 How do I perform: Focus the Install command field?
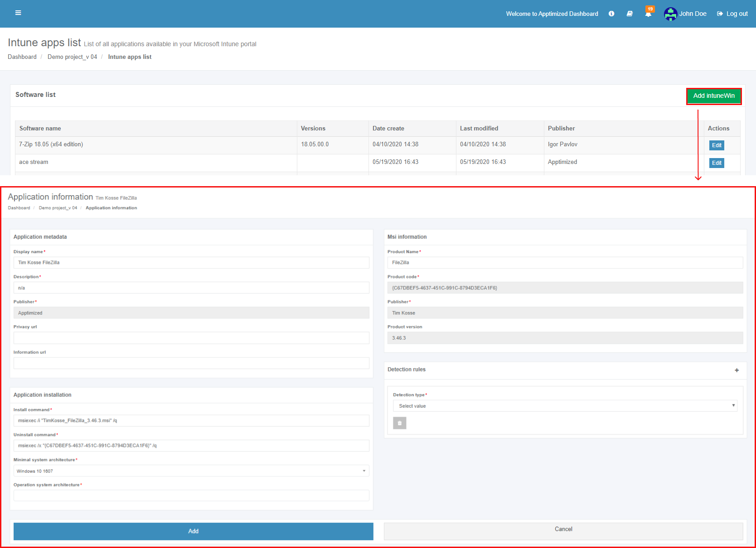pos(191,421)
